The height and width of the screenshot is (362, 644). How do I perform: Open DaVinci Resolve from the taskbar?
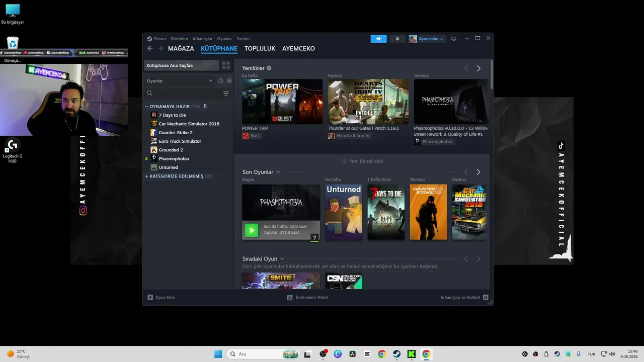click(x=352, y=354)
